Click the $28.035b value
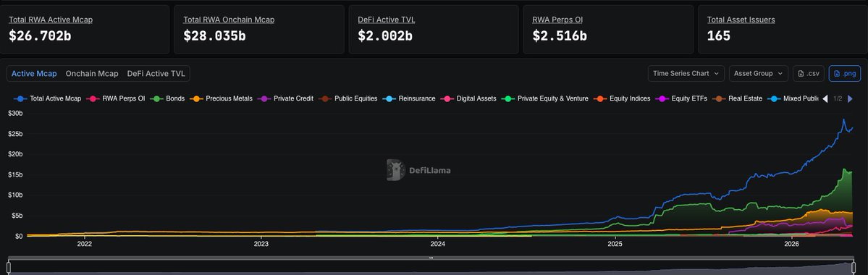 click(214, 36)
